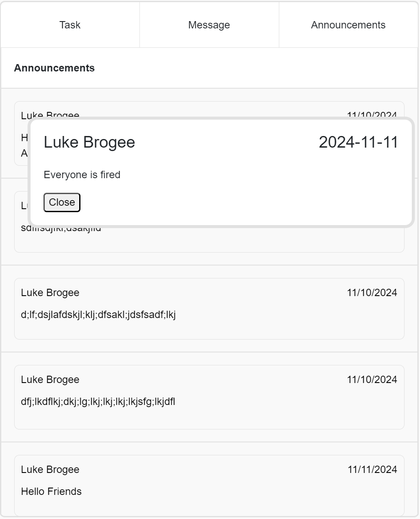Click the 2024-11-11 date in the dialog
This screenshot has width=420, height=519.
pyautogui.click(x=358, y=142)
